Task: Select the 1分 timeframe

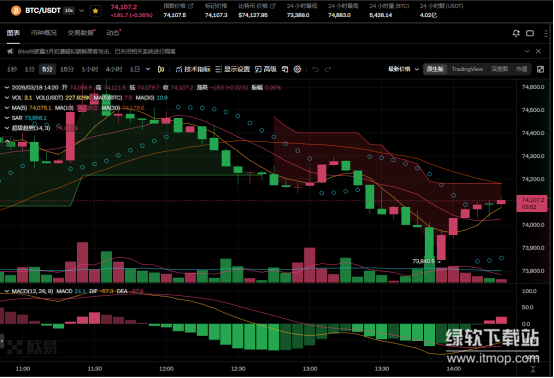Action: click(29, 69)
